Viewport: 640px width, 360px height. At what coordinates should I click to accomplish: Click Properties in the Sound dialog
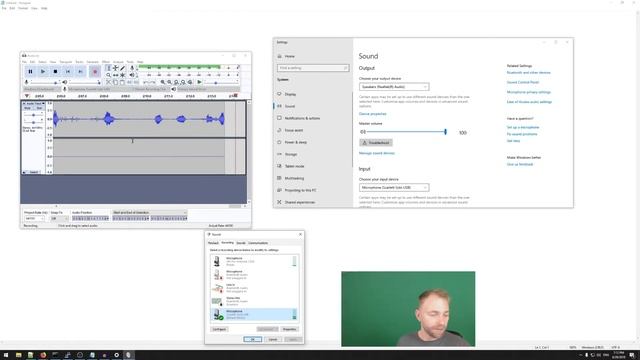289,329
